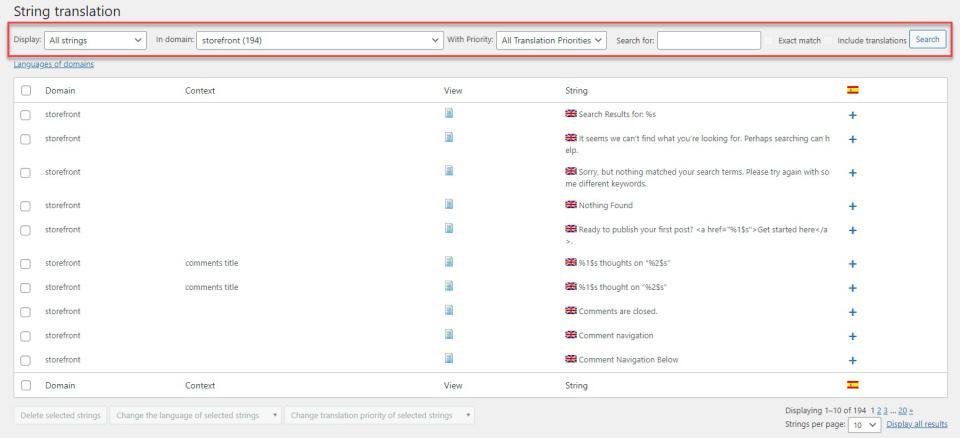Tick the select-all checkbox in table header
The image size is (960, 438).
coord(26,91)
